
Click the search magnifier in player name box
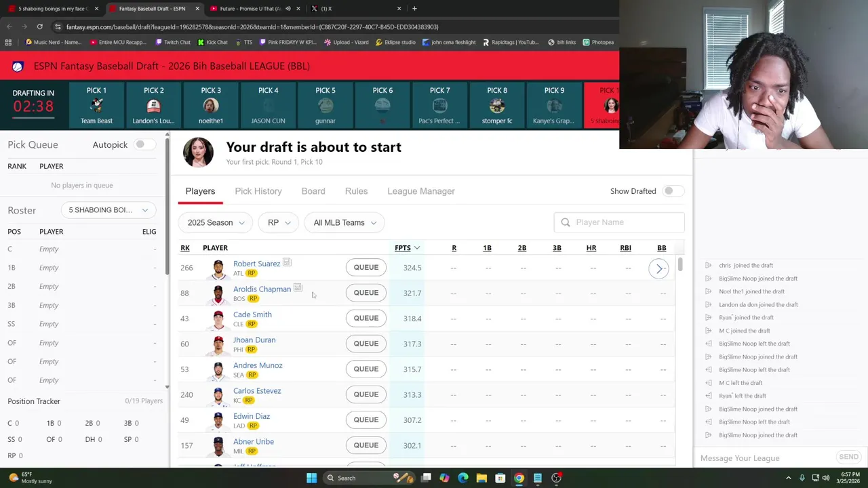point(566,222)
